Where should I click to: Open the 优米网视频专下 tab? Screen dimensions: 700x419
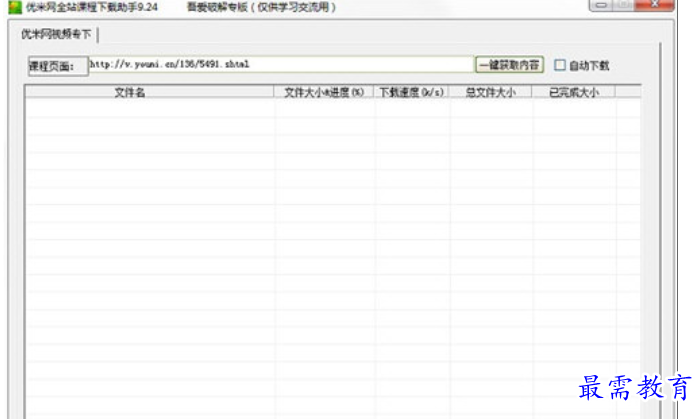[56, 34]
